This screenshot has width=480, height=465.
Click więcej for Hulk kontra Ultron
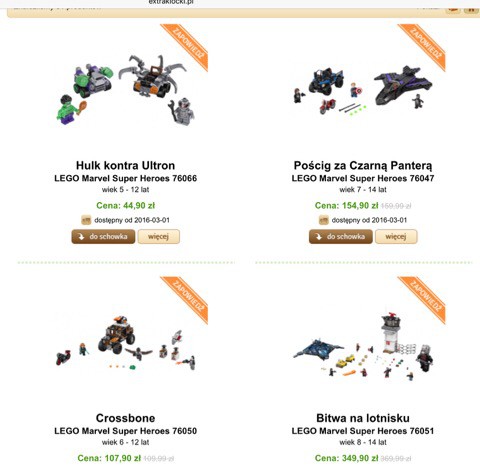[159, 237]
